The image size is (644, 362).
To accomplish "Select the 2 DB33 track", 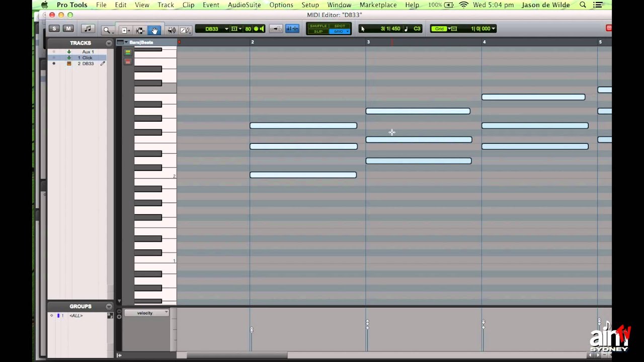I will pos(86,64).
